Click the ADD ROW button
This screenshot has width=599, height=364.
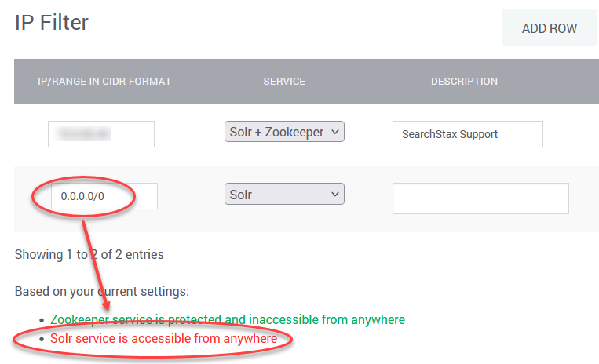click(550, 28)
